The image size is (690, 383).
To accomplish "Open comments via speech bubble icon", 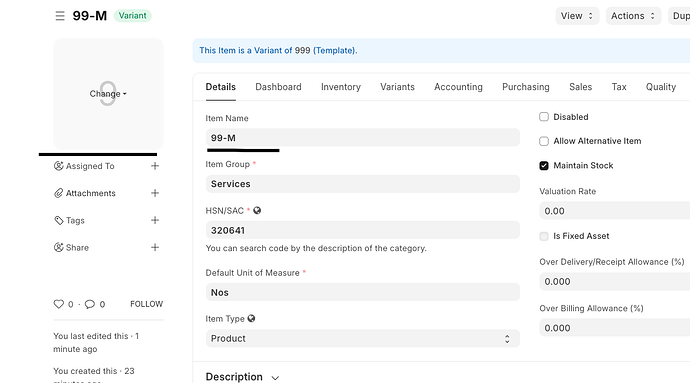I will 90,304.
